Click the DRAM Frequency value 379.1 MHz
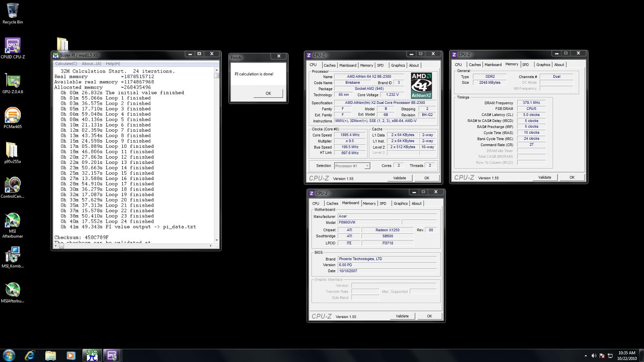Screen dimensions: 644x362 tap(531, 103)
